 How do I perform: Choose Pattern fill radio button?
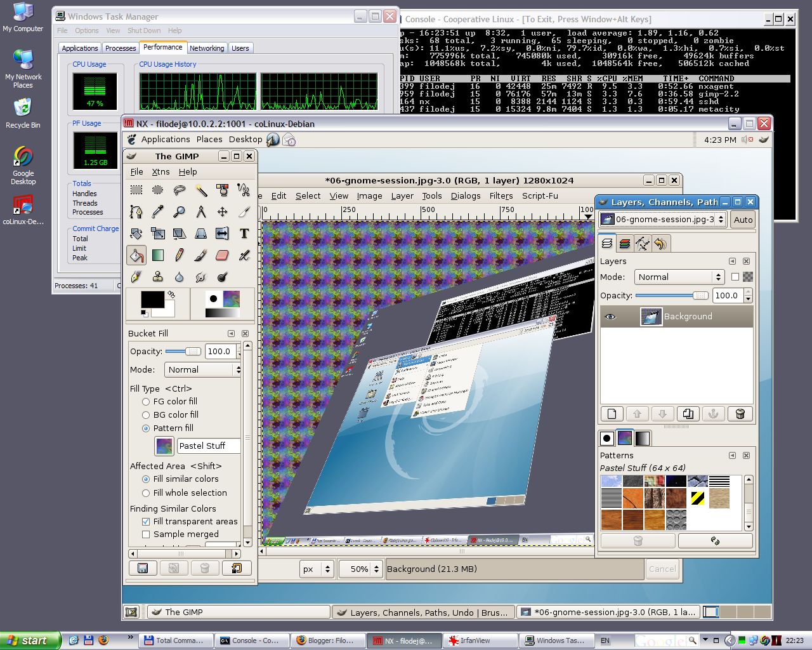(x=146, y=428)
